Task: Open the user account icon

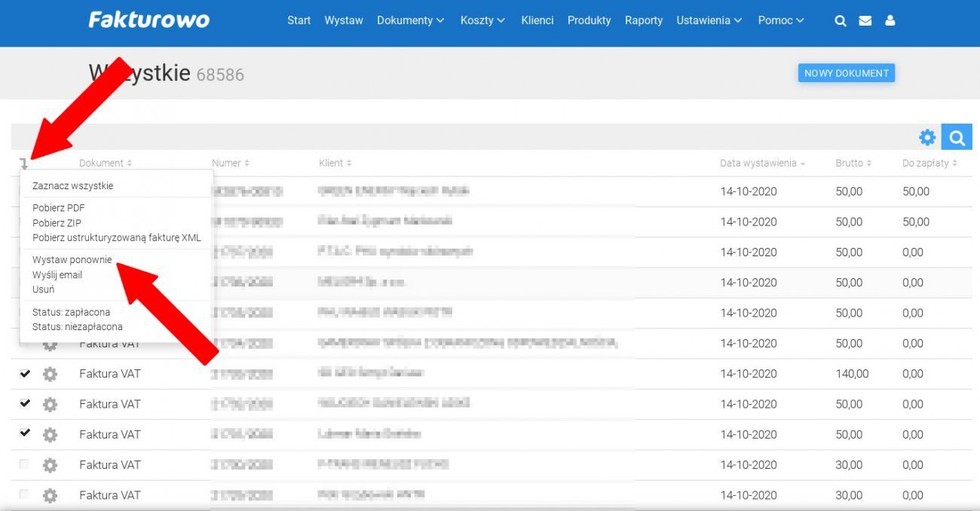Action: click(x=890, y=21)
